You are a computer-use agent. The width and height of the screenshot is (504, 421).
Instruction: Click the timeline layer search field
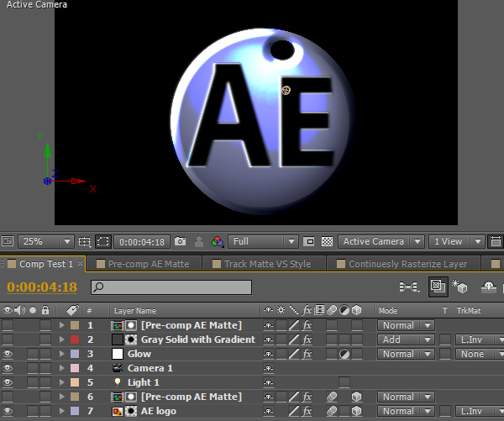(171, 287)
